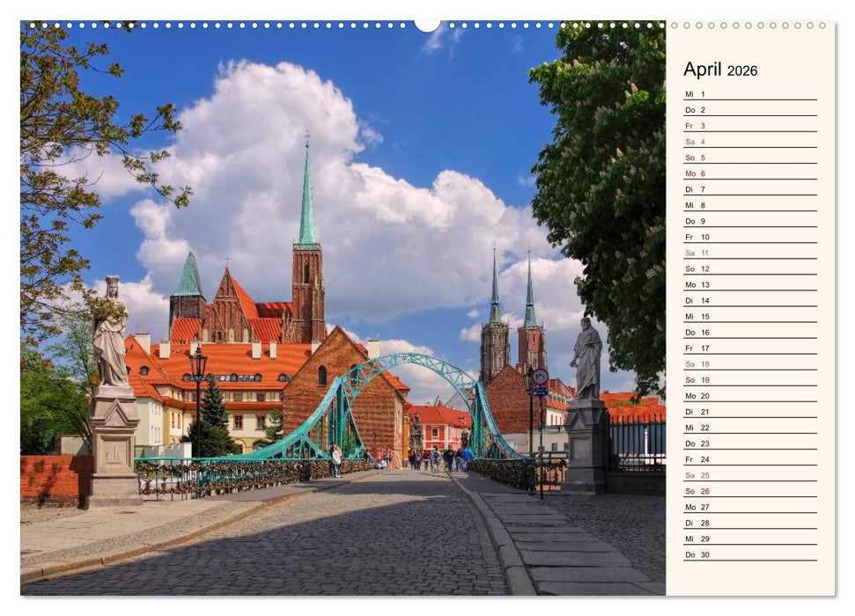Click the April 2026 heading
Viewport: 855px width, 616px height.
(719, 70)
